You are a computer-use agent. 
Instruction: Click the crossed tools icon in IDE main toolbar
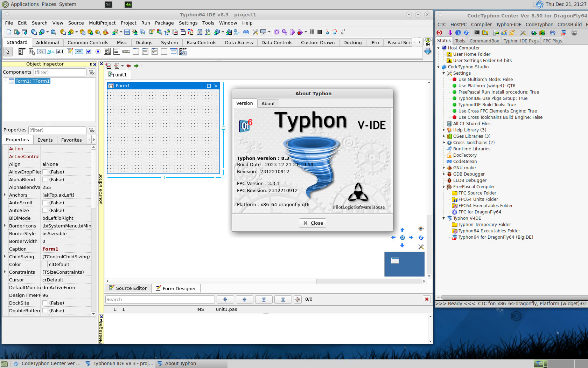coord(255,32)
